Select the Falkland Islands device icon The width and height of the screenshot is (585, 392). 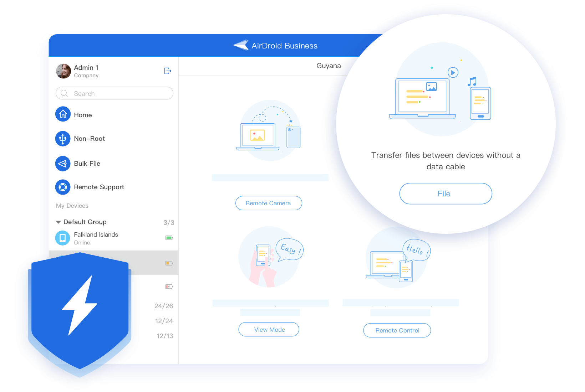[x=63, y=238]
